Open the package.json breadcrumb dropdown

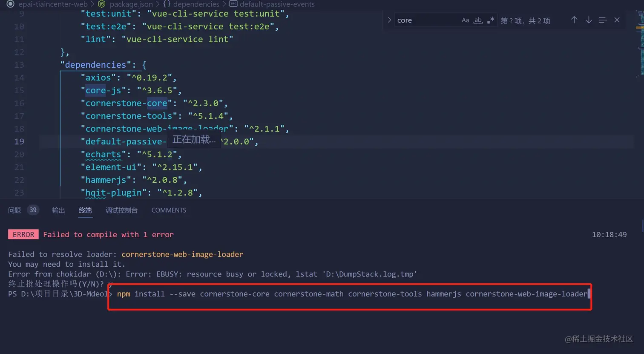pos(131,4)
